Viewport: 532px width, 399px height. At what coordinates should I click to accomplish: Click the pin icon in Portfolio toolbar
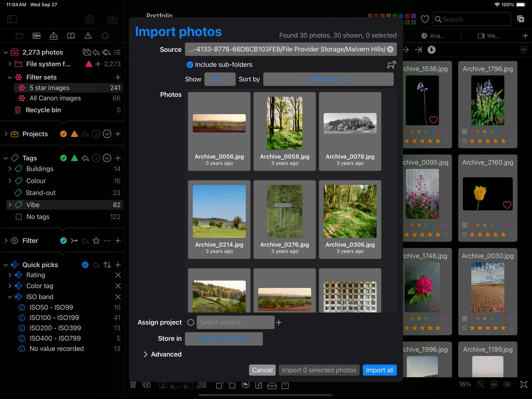point(432,50)
